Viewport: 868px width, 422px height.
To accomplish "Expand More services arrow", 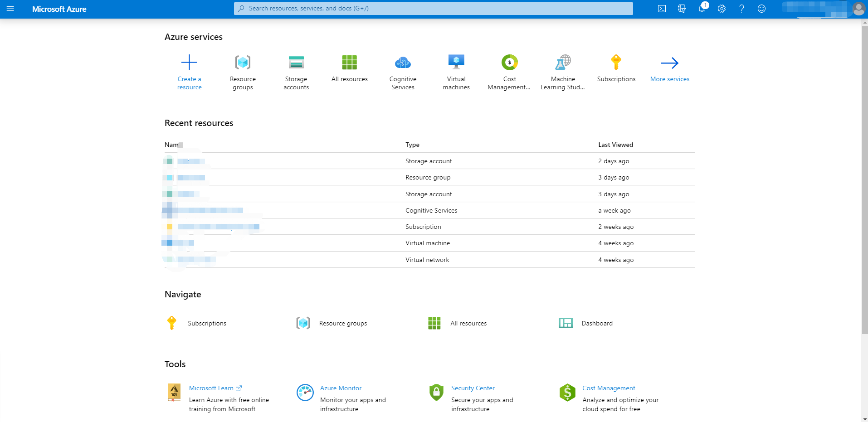I will [x=669, y=63].
